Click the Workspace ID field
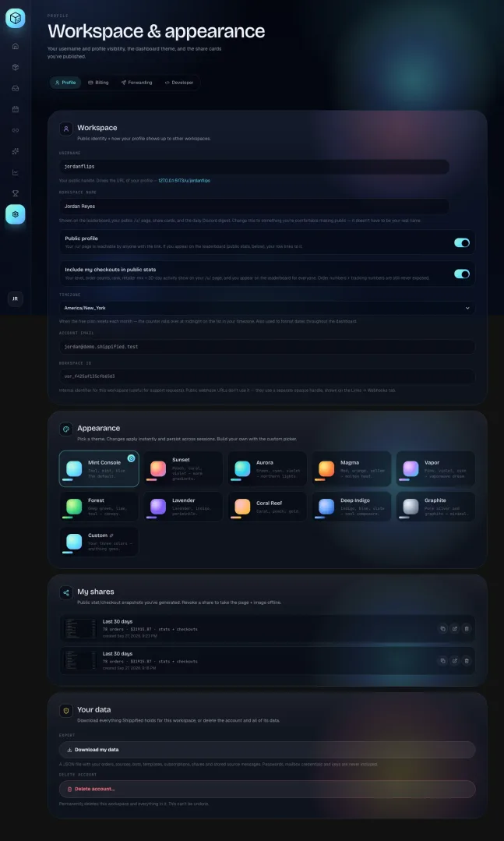 click(267, 376)
